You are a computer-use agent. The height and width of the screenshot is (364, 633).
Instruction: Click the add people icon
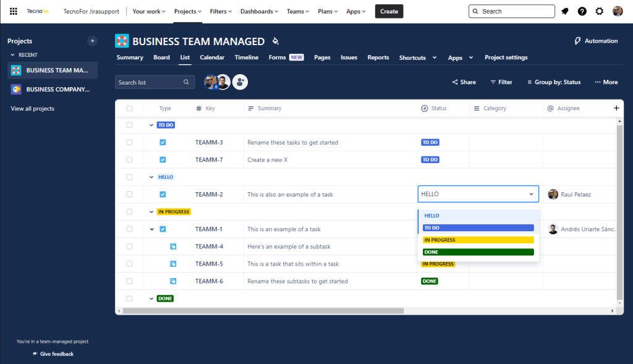(240, 82)
